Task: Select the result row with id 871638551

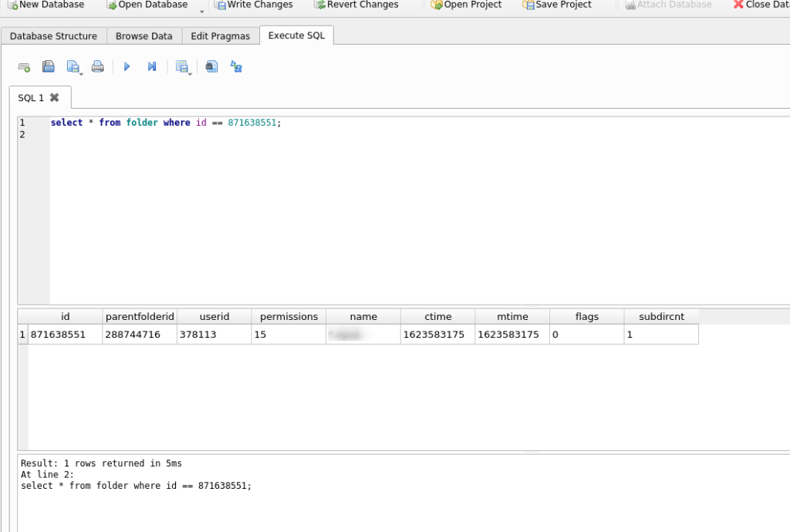Action: coord(66,334)
